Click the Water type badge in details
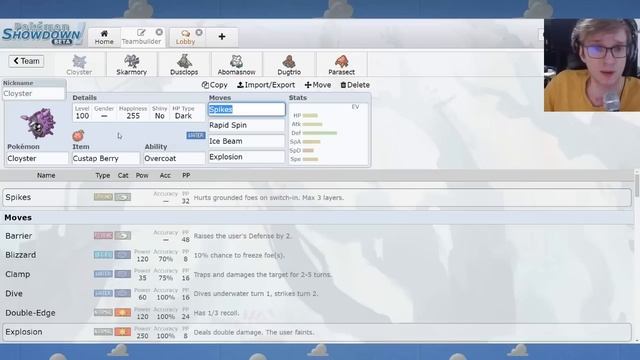This screenshot has width=640, height=360. [196, 135]
